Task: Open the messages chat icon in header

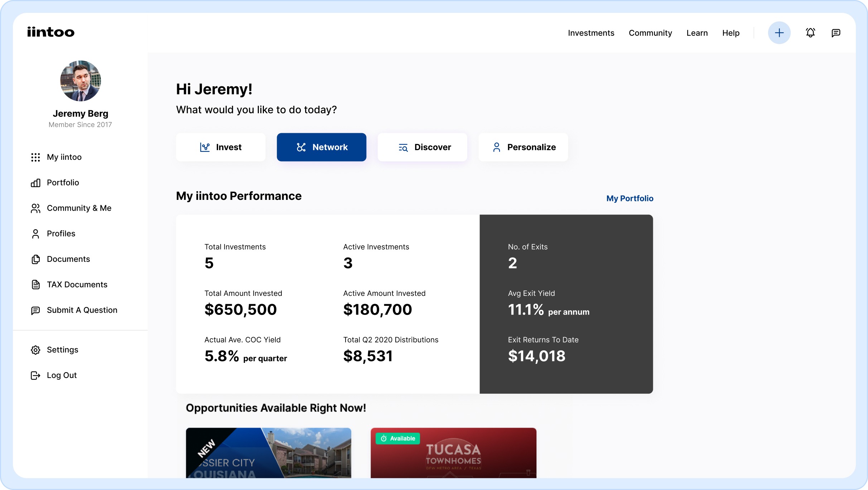Action: 836,33
